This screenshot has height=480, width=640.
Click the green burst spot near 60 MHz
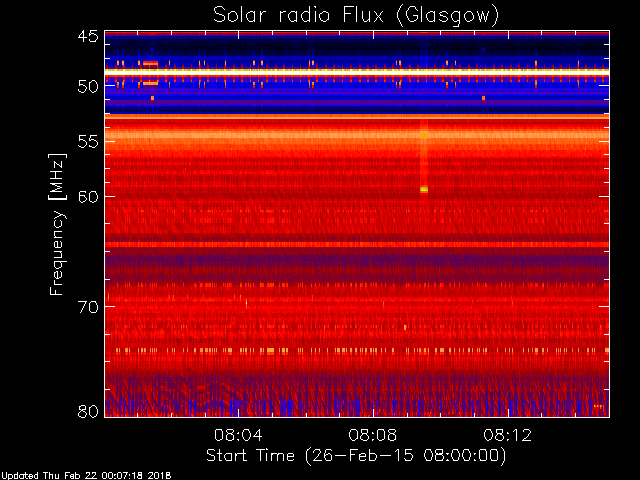pyautogui.click(x=424, y=189)
